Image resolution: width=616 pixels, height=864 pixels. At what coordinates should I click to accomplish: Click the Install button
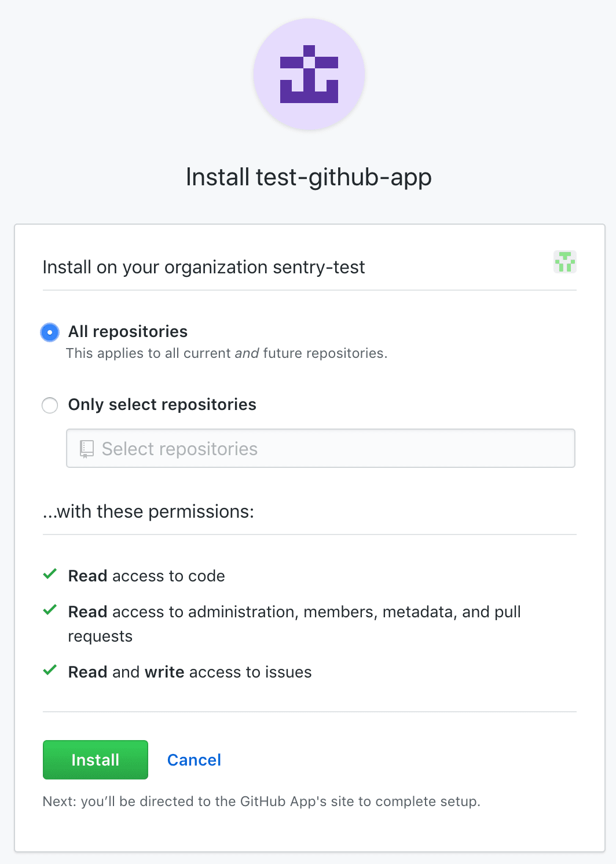(x=95, y=759)
